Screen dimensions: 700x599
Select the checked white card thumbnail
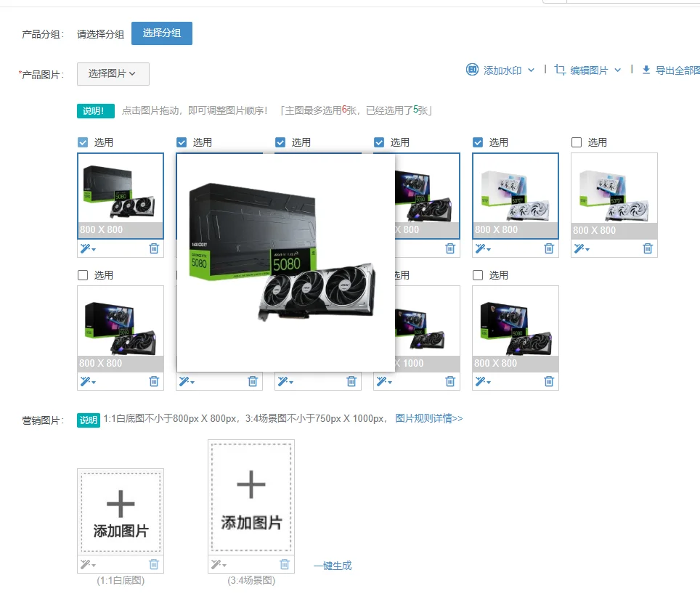click(516, 196)
